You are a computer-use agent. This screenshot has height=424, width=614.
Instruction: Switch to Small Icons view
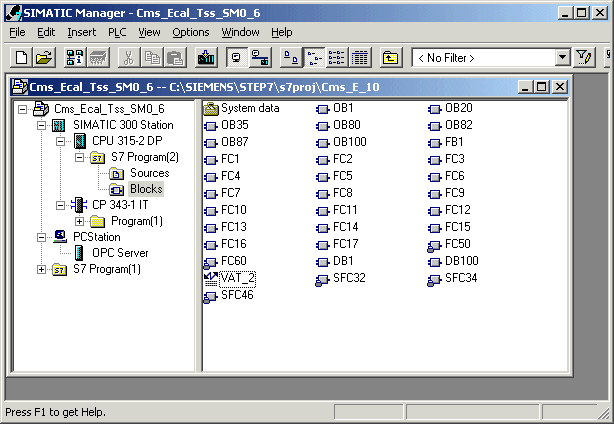point(314,58)
